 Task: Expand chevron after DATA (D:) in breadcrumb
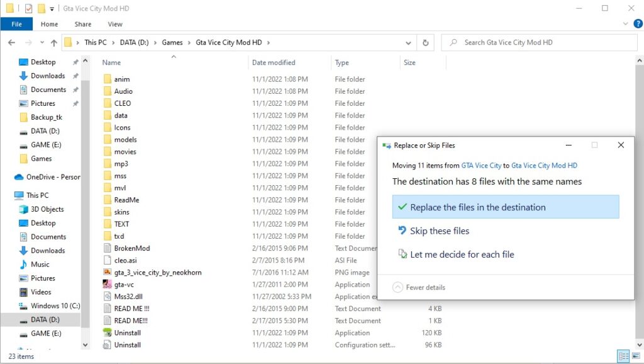(155, 42)
